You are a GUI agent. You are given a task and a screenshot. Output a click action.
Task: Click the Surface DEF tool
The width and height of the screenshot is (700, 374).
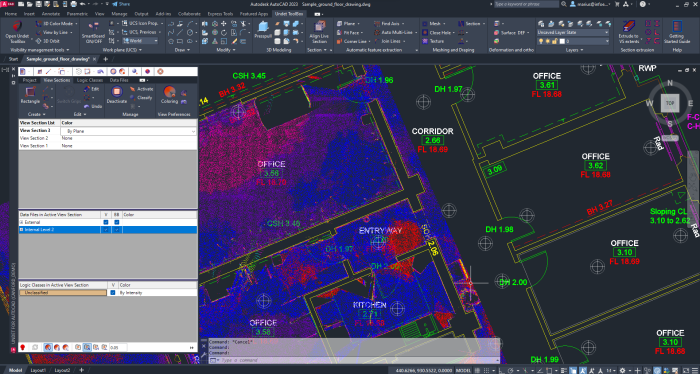510,32
